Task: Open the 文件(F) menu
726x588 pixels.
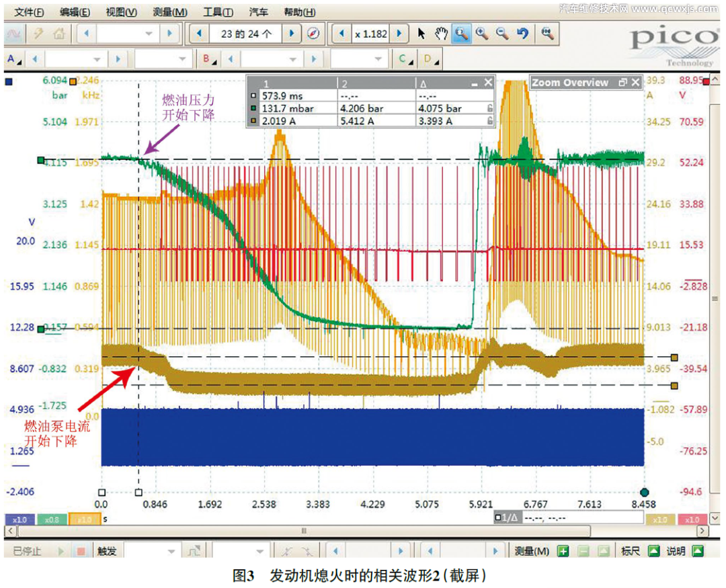Action: [x=29, y=12]
